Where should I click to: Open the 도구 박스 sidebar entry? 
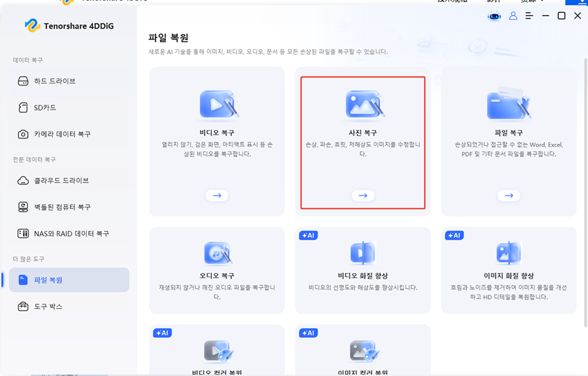pyautogui.click(x=69, y=306)
